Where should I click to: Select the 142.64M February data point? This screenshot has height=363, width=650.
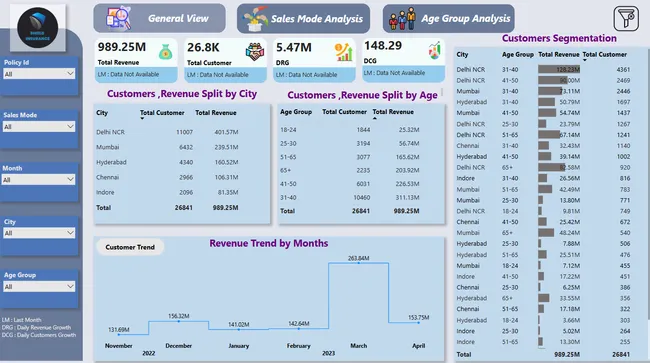tap(298, 329)
